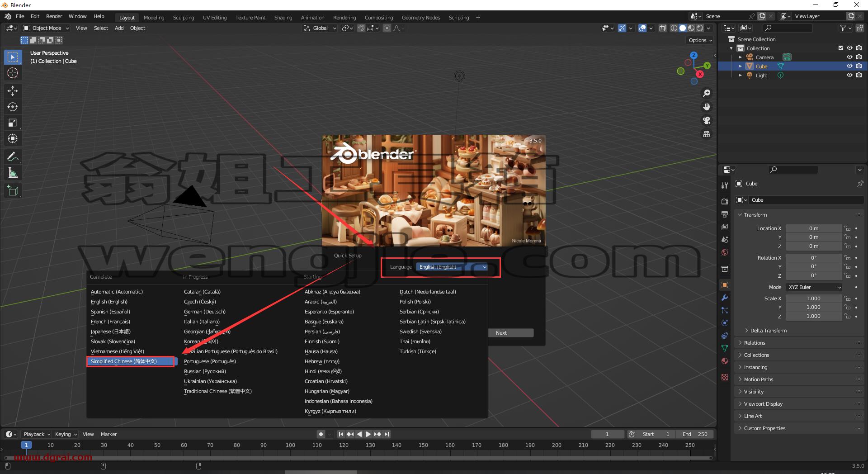Expand the Viewport Display panel
Image resolution: width=868 pixels, height=474 pixels.
tap(763, 404)
